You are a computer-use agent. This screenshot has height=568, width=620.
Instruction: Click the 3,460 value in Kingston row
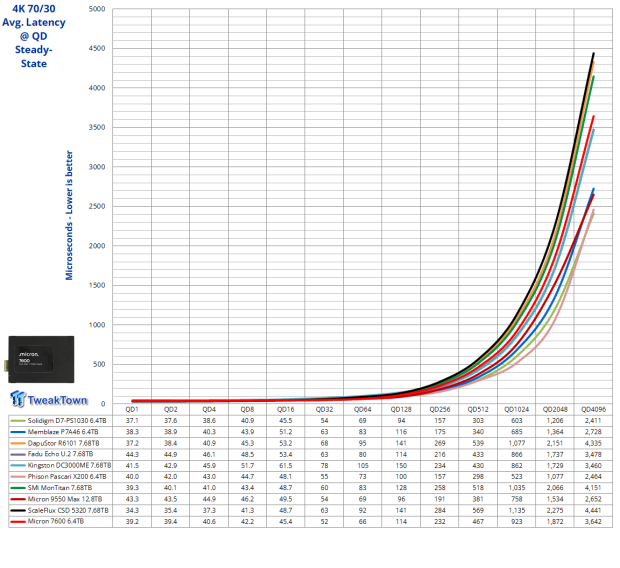coord(593,466)
